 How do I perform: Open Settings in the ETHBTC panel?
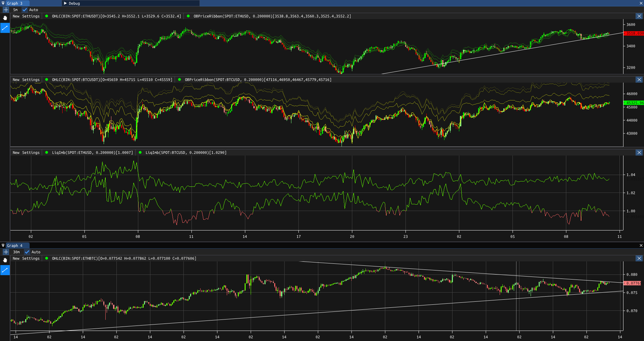(31, 258)
